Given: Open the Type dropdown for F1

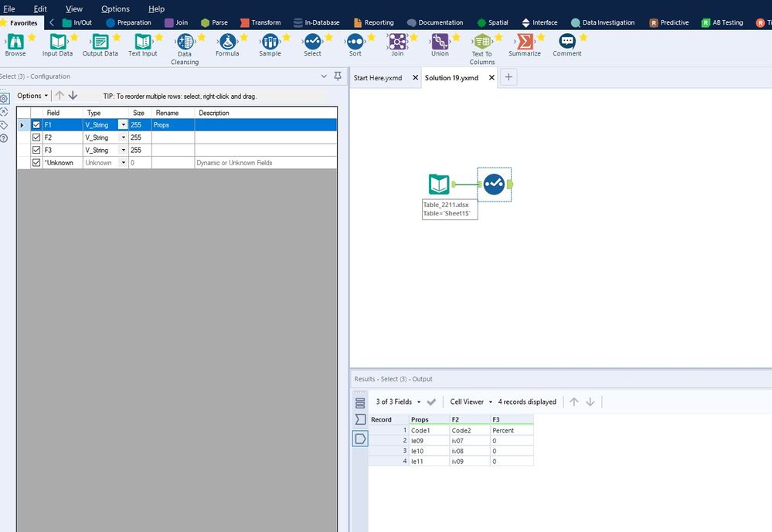Looking at the screenshot, I should (122, 125).
